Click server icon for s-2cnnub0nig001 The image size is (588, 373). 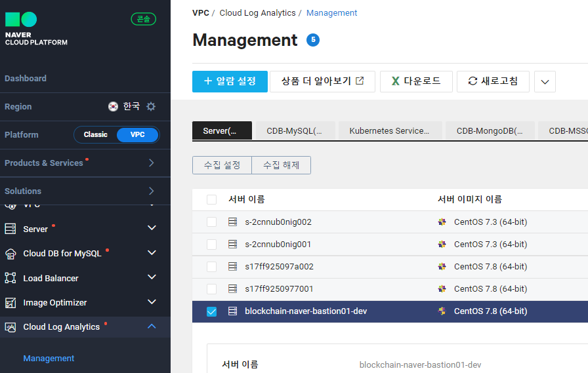coord(232,244)
